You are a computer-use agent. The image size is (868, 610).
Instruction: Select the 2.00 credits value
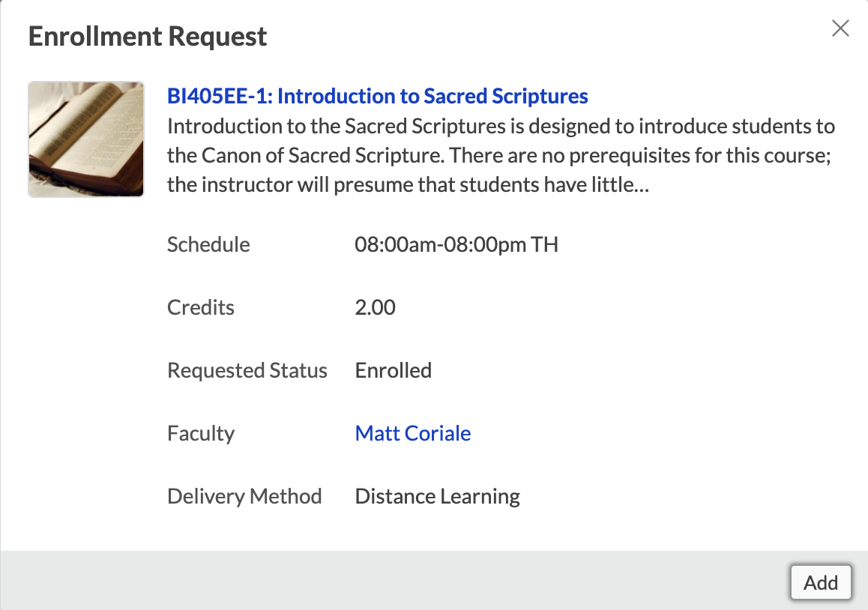pyautogui.click(x=375, y=307)
